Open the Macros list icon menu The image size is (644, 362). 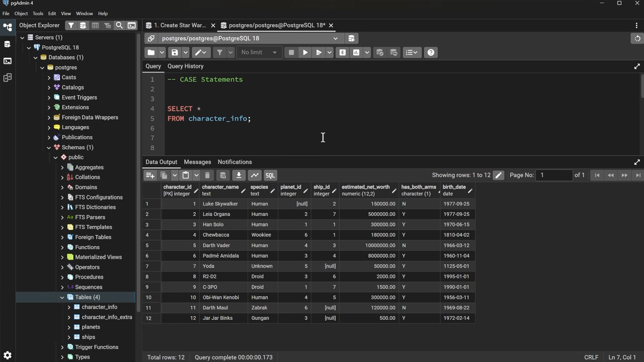pyautogui.click(x=412, y=52)
